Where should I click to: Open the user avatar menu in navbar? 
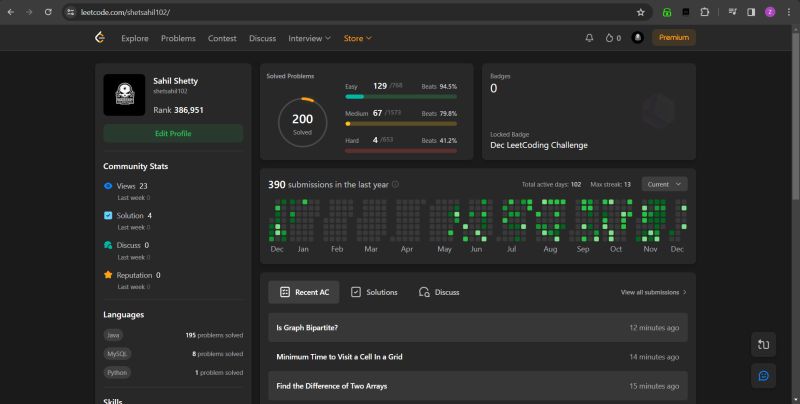pos(637,37)
